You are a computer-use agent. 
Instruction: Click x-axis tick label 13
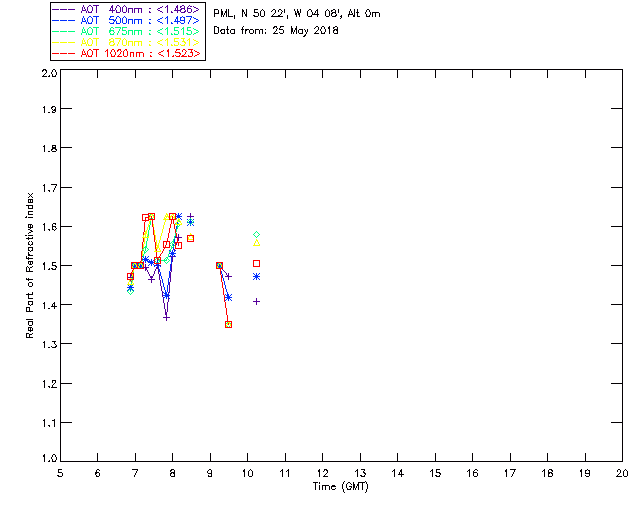[360, 473]
